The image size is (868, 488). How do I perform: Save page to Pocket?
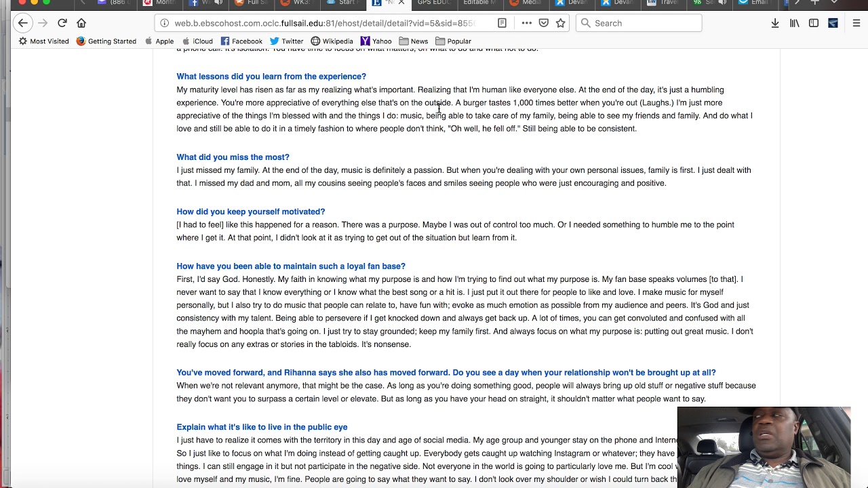[543, 23]
